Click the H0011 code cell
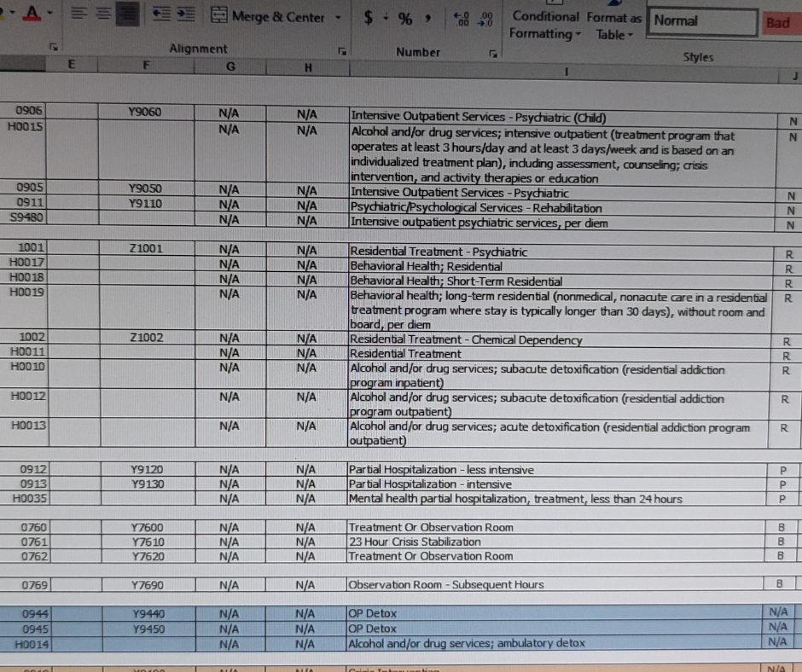Image resolution: width=802 pixels, height=672 pixels. pos(24,351)
